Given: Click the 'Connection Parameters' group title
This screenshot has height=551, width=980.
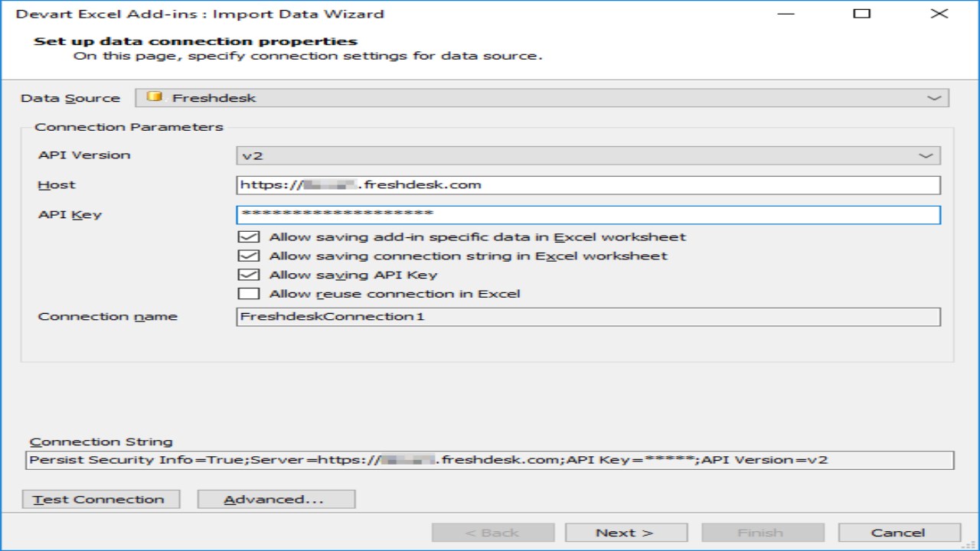Looking at the screenshot, I should click(x=129, y=127).
